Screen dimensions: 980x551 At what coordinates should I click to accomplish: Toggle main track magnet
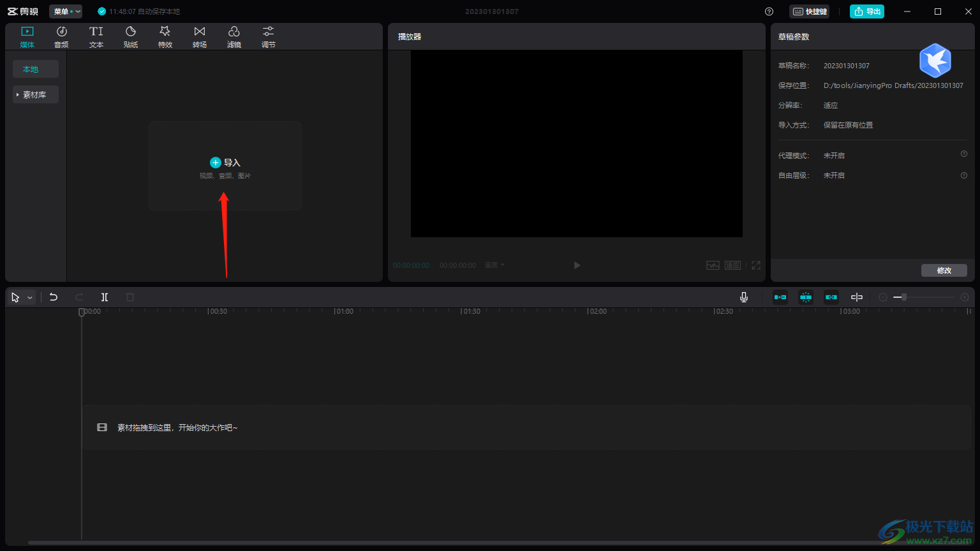(x=780, y=297)
